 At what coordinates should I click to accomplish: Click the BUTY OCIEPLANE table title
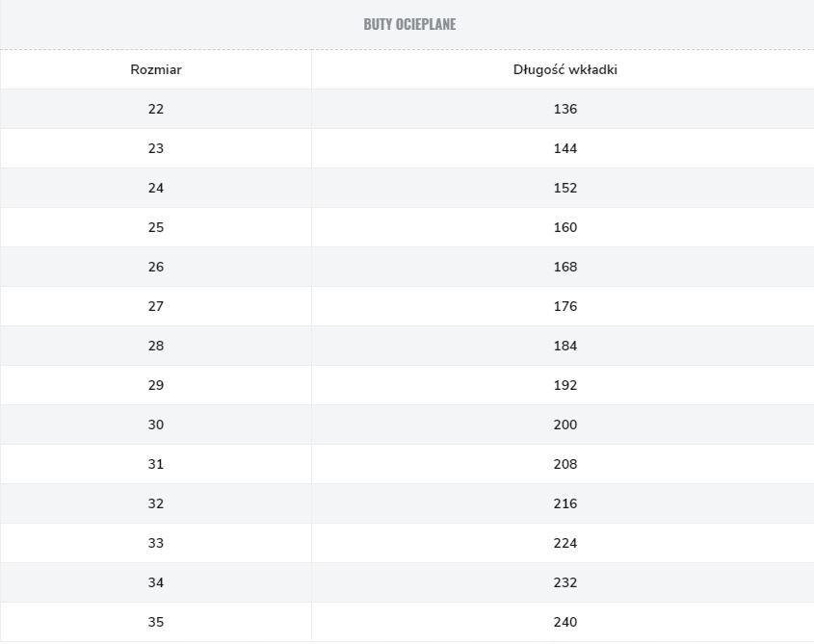pyautogui.click(x=409, y=24)
